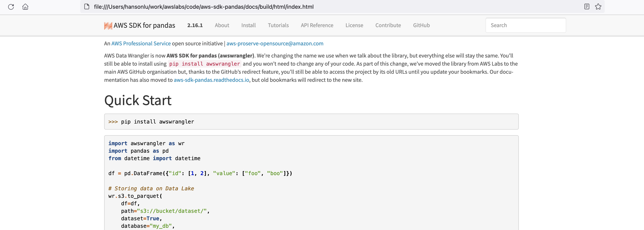Click the browser reload icon
The height and width of the screenshot is (230, 644).
[x=11, y=7]
